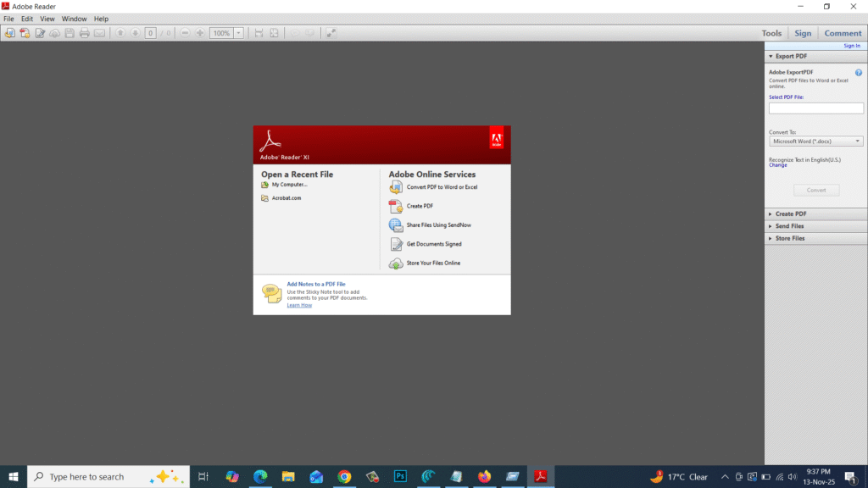
Task: Open the View menu
Action: (47, 19)
